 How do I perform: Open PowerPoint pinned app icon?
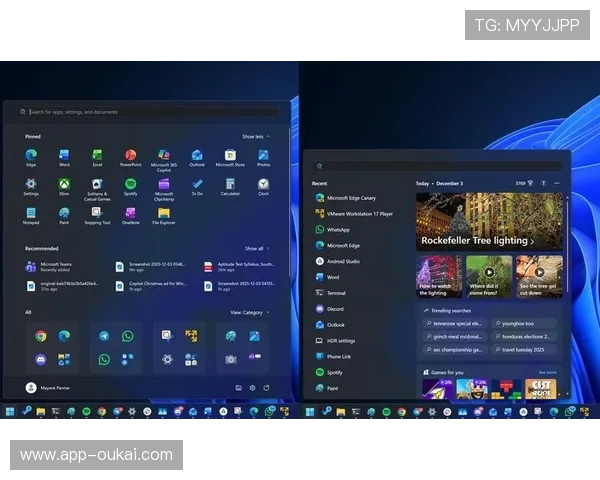pos(130,156)
